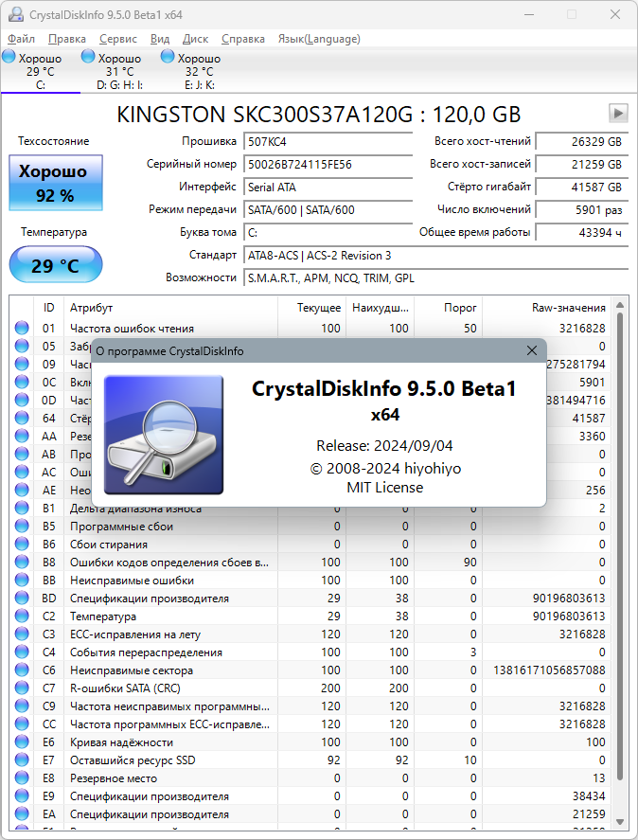
Task: Select the C: disk tab at 29 °C
Action: (x=41, y=71)
